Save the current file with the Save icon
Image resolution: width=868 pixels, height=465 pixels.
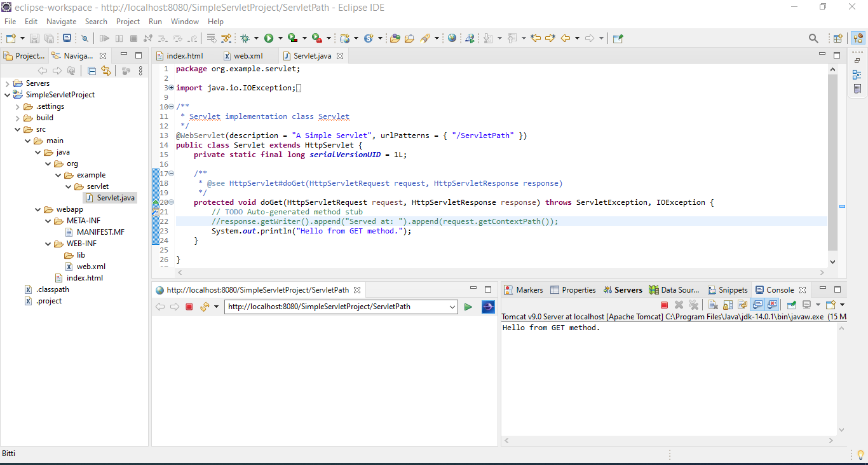[x=34, y=38]
